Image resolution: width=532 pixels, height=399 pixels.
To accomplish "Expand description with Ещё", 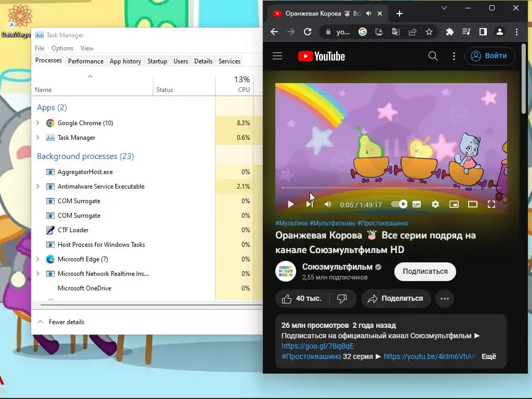I will click(489, 356).
